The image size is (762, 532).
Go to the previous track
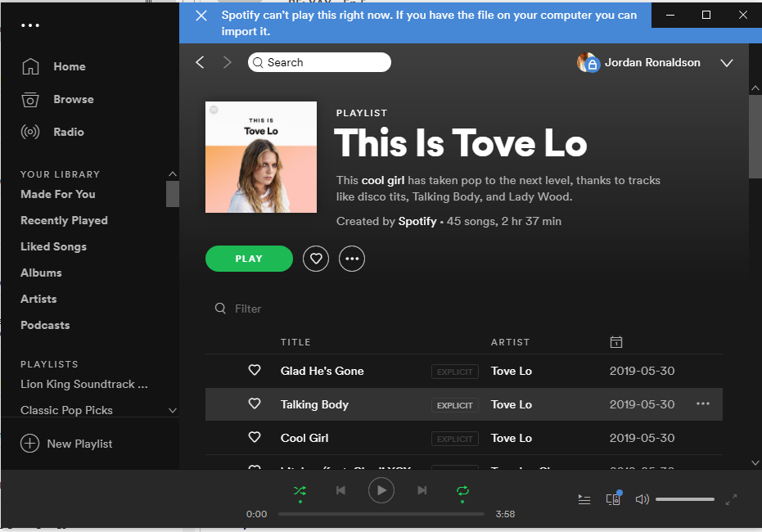340,490
